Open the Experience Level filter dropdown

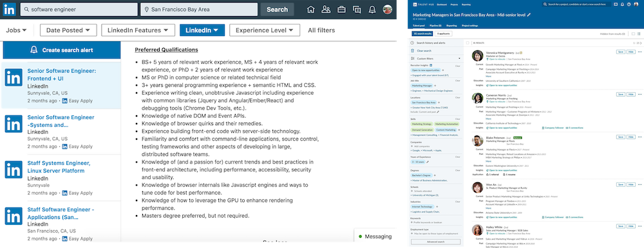point(265,30)
